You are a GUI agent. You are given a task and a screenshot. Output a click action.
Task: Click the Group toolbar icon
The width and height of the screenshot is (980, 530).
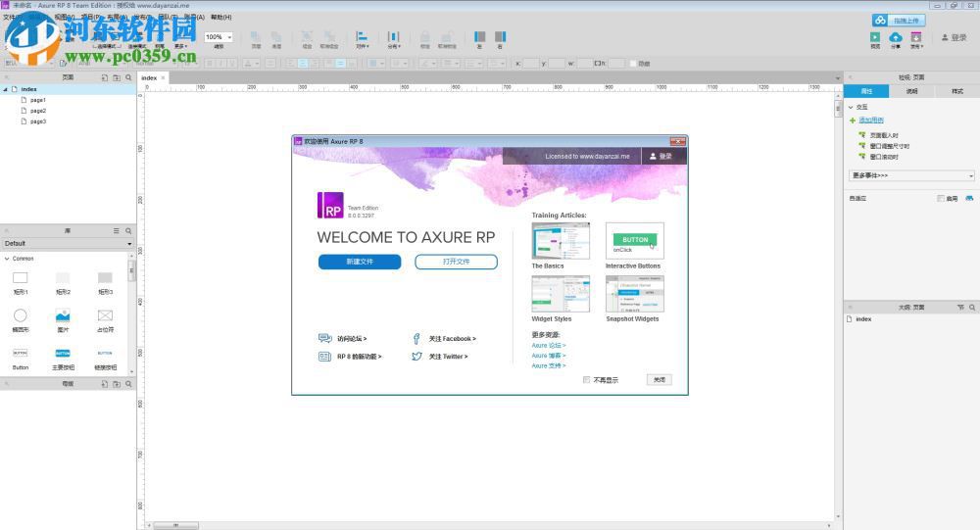pos(307,37)
